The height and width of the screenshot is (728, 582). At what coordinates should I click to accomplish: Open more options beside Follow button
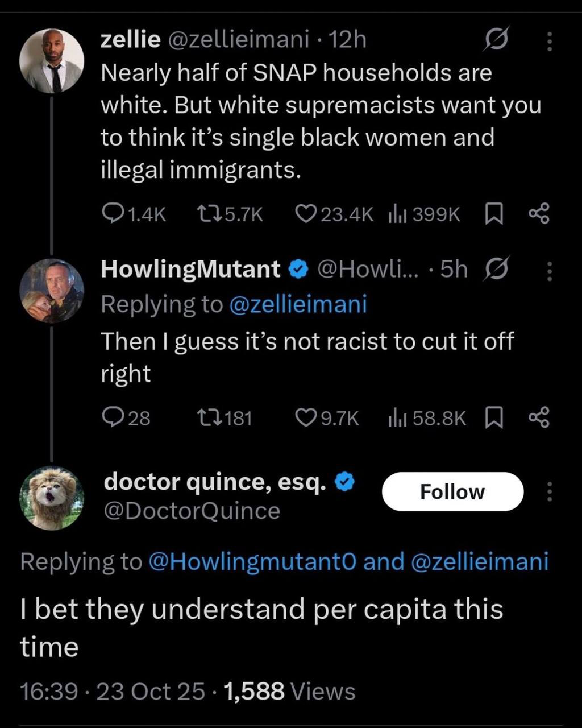(549, 492)
